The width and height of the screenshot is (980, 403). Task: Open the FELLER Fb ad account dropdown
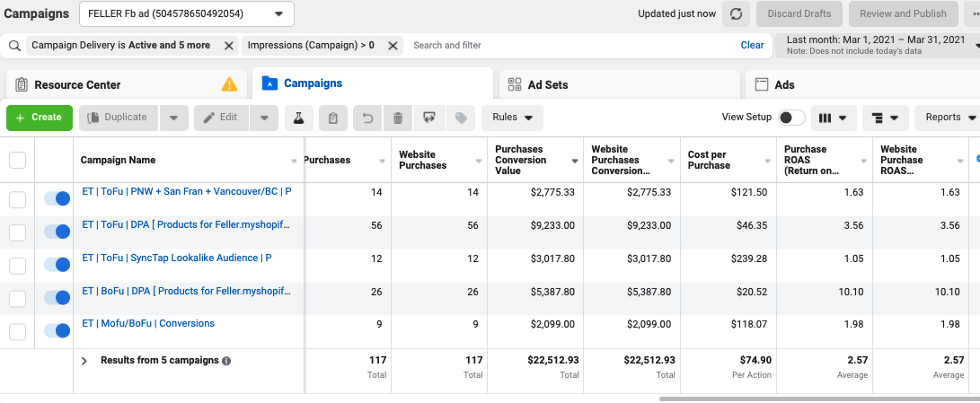pos(186,13)
